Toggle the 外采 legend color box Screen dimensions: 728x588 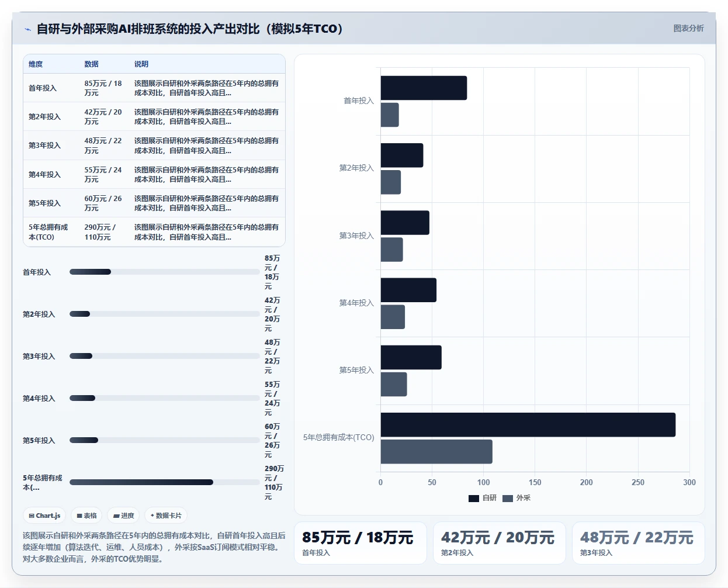(508, 498)
